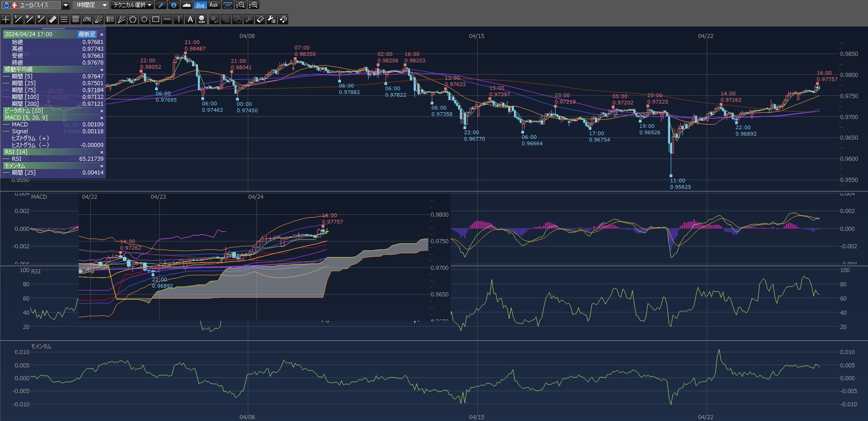
Task: Pick the text annotation 'A' tool
Action: pyautogui.click(x=190, y=19)
